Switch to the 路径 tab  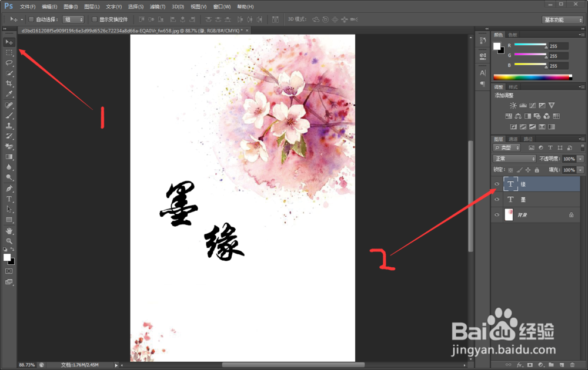click(528, 139)
